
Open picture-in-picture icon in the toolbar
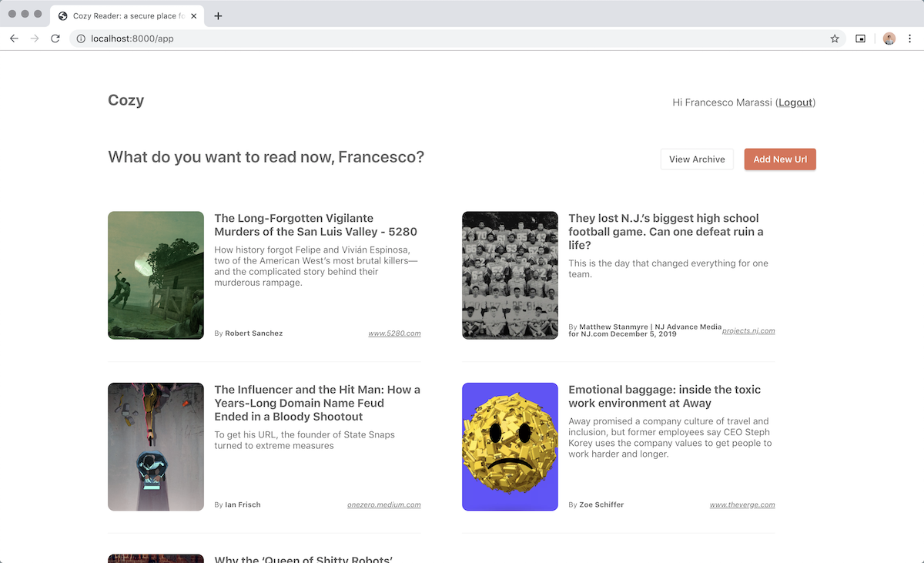[861, 39]
